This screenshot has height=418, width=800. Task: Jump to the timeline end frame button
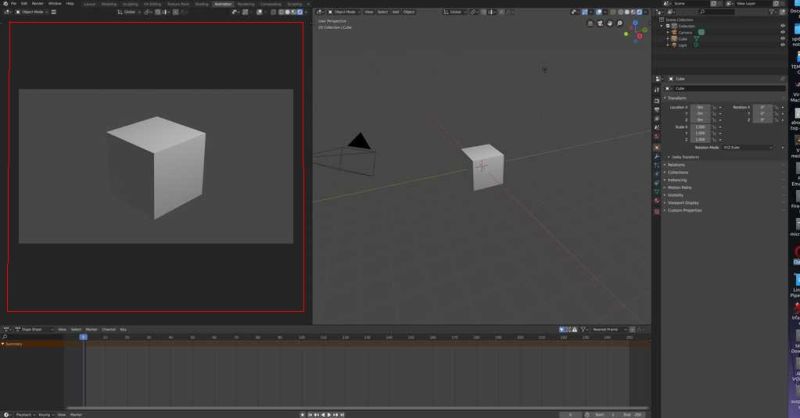coord(342,415)
